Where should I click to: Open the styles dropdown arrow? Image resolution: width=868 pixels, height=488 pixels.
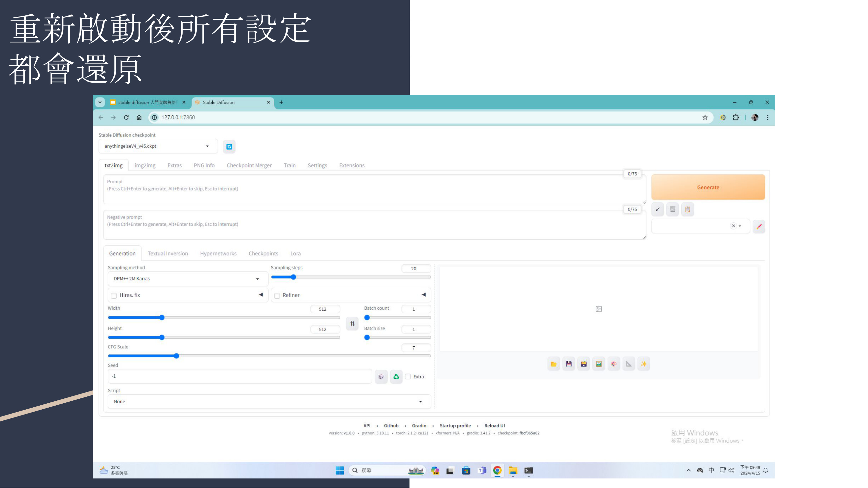pos(740,226)
